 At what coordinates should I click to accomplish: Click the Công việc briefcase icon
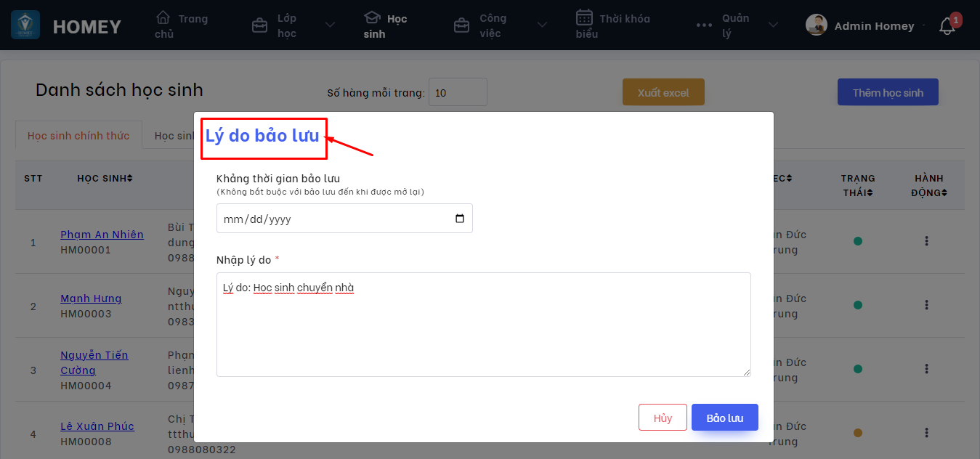click(461, 24)
